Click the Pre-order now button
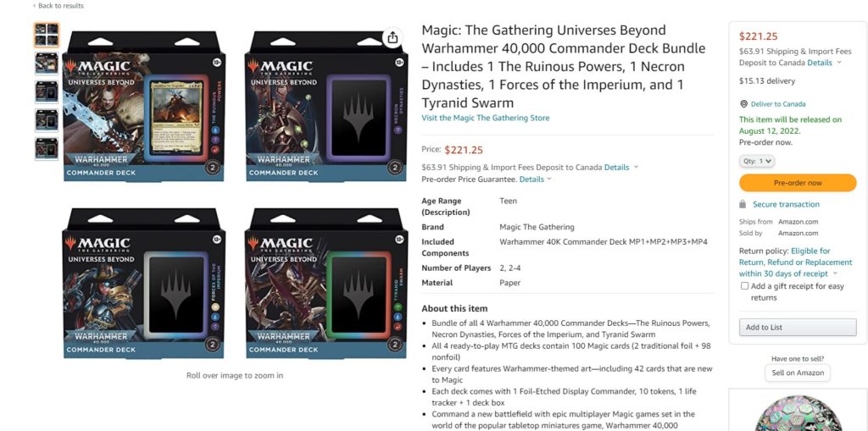The height and width of the screenshot is (431, 868). click(x=798, y=183)
